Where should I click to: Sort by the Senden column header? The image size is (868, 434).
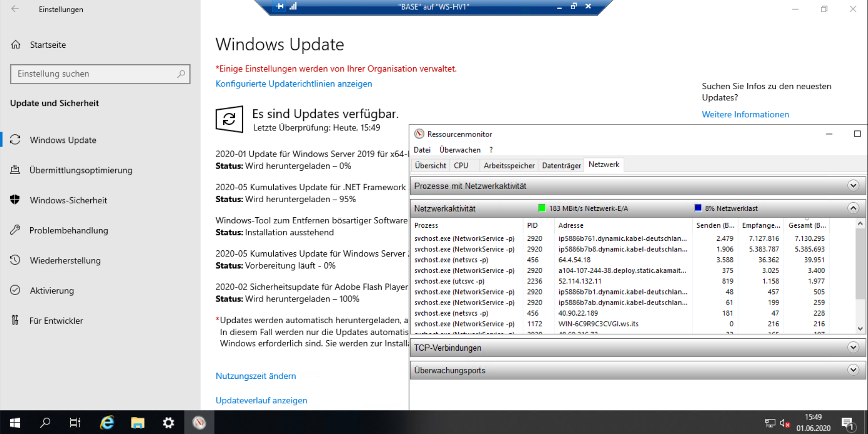tap(715, 225)
